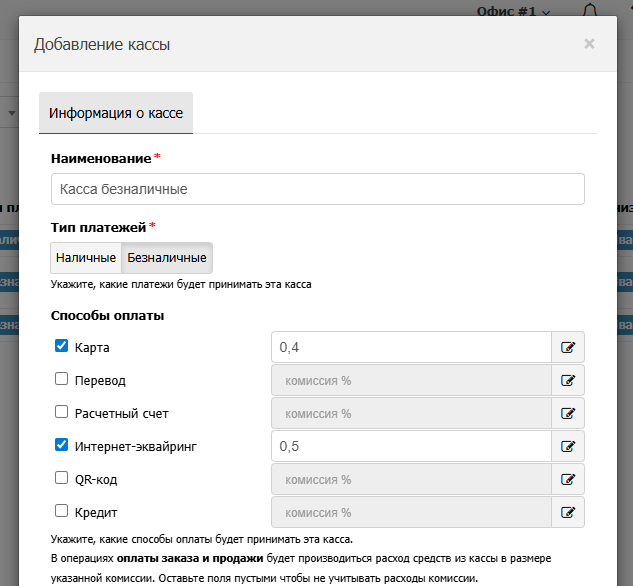633x586 pixels.
Task: Uncheck the Карта payment method
Action: [61, 346]
